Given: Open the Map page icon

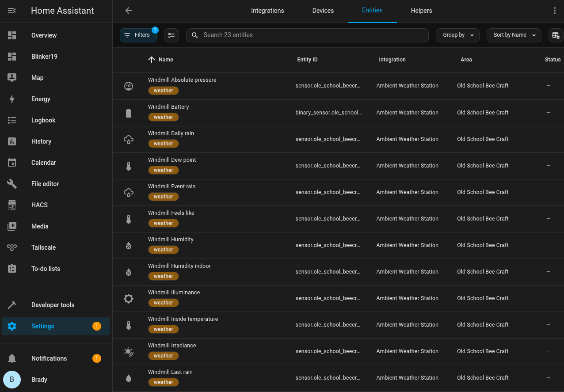Looking at the screenshot, I should point(12,78).
